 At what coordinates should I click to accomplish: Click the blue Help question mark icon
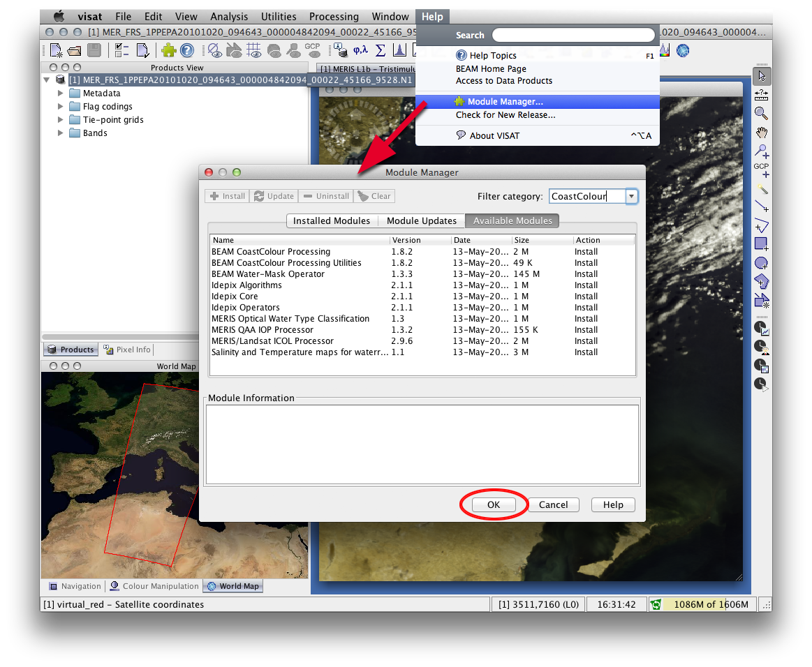pyautogui.click(x=187, y=50)
